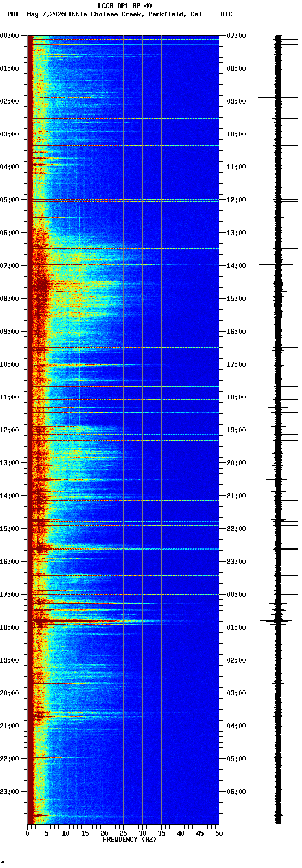Click the 07:00 label on the UTC axis
This screenshot has width=302, height=868.
coord(236,36)
